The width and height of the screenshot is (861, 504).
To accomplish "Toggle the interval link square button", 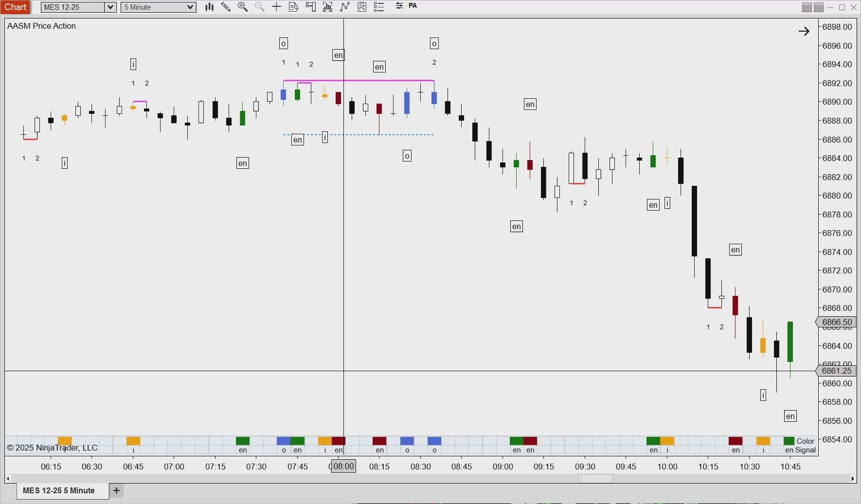I will 820,7.
